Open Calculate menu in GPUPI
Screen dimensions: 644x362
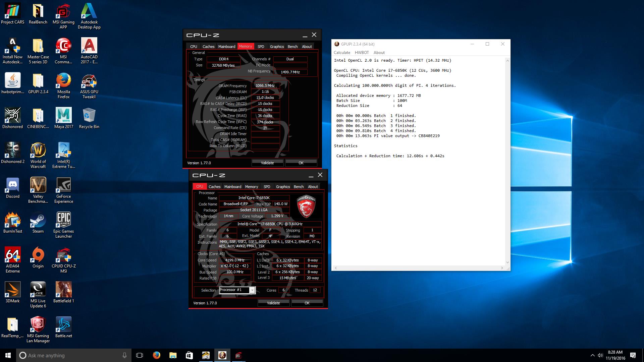[342, 53]
